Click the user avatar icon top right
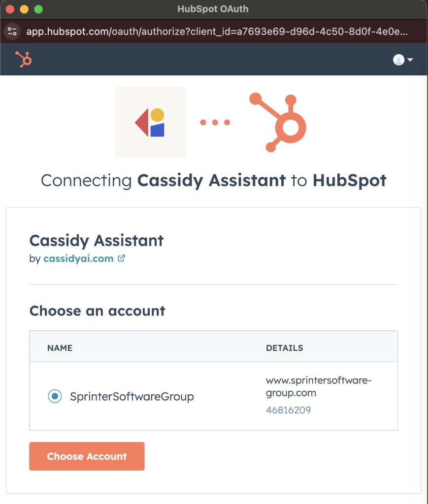428x504 pixels. click(x=399, y=60)
